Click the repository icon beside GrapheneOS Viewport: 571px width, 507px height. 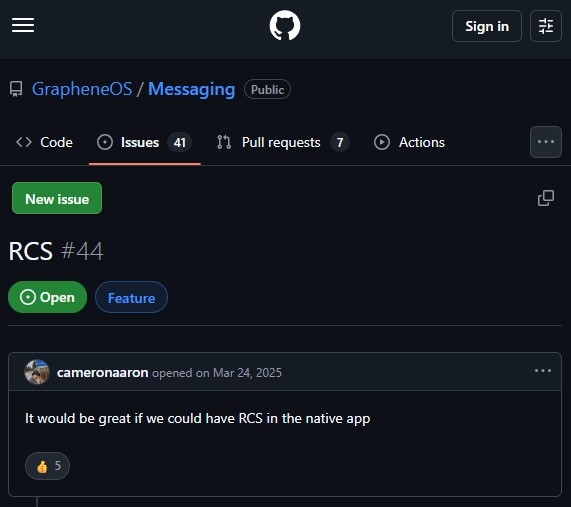16,89
